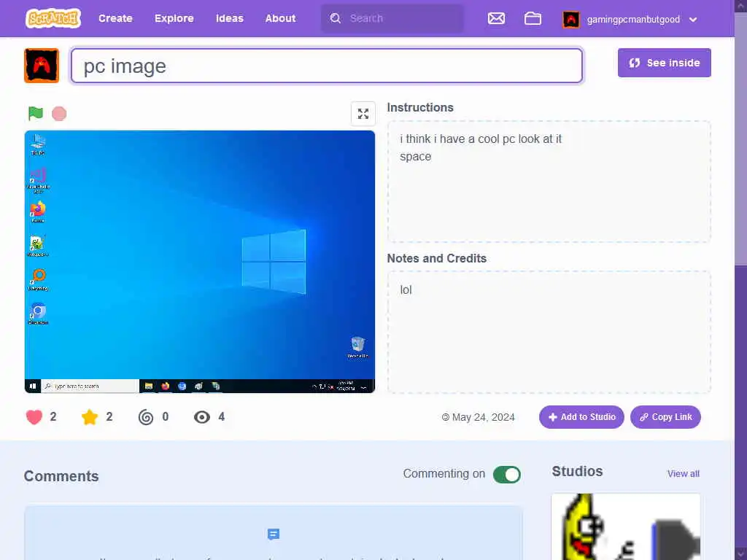
Task: Click the stage taskbar search box
Action: 90,386
